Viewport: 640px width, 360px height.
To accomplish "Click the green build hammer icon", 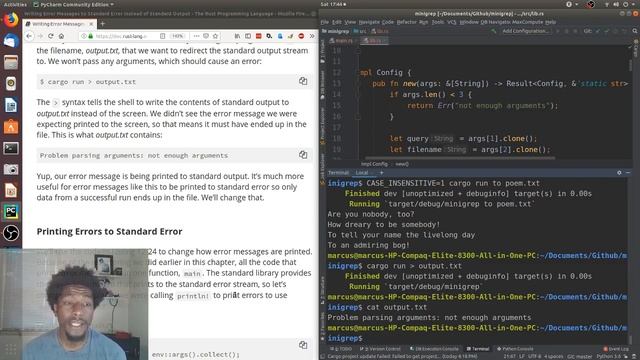I will [x=493, y=31].
